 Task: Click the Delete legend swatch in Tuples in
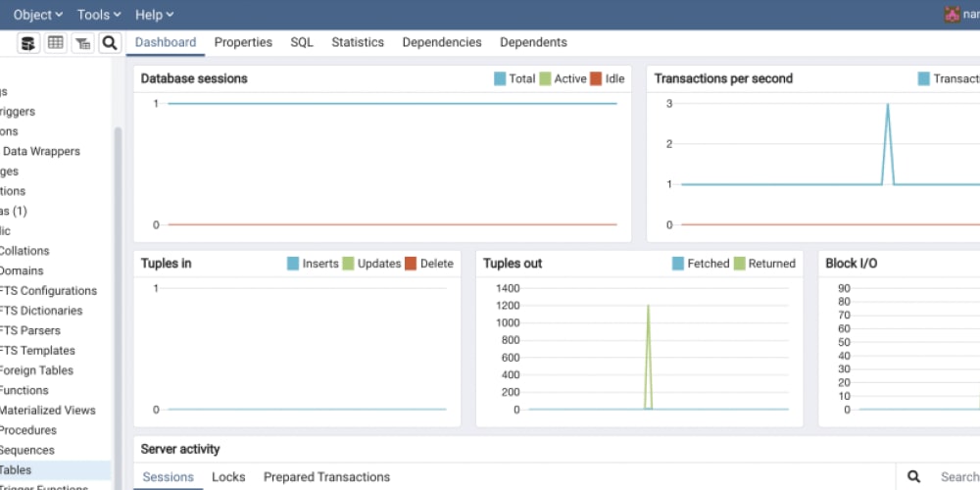pyautogui.click(x=411, y=264)
